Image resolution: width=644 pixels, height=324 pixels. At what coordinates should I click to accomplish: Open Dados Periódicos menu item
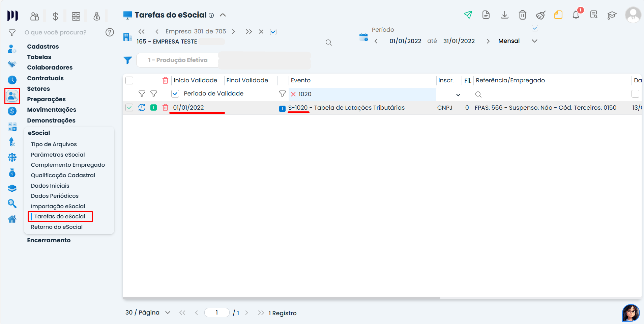click(55, 196)
